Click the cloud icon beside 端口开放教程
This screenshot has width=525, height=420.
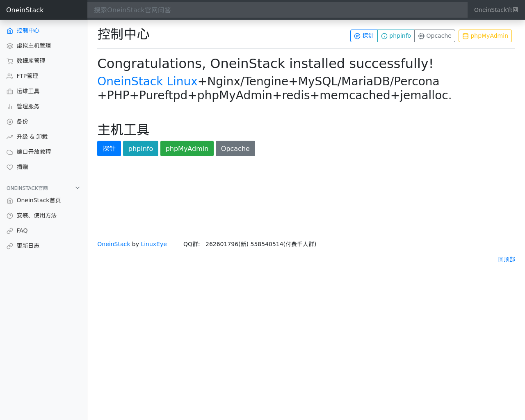[10, 152]
